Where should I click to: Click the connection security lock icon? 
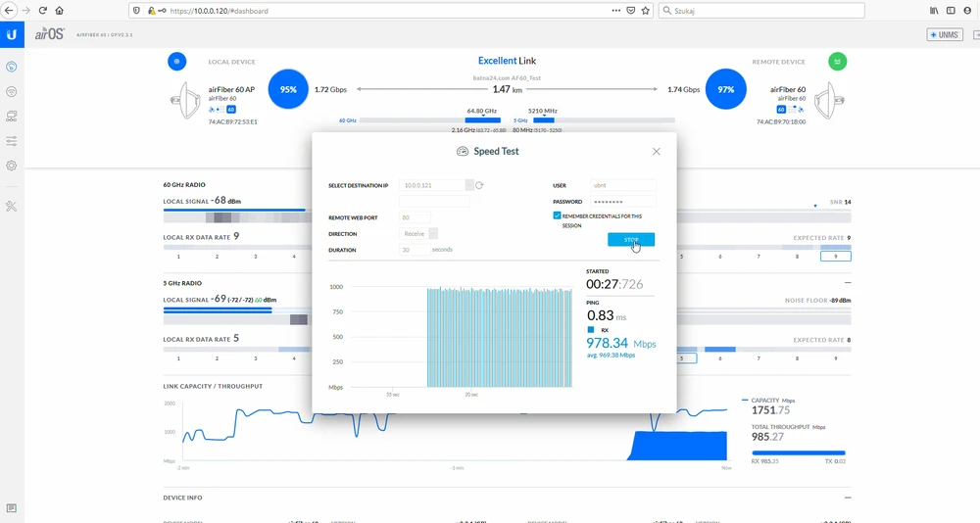(x=151, y=11)
